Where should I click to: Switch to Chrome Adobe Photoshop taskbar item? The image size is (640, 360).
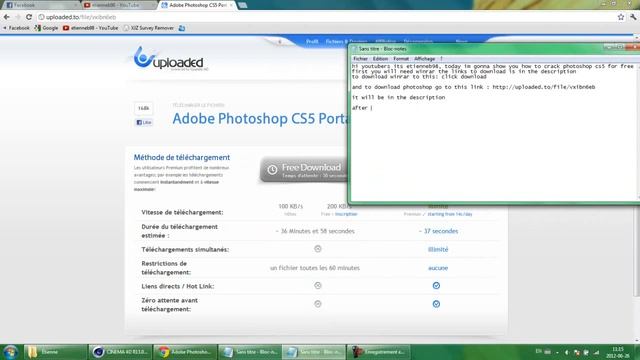(x=185, y=352)
